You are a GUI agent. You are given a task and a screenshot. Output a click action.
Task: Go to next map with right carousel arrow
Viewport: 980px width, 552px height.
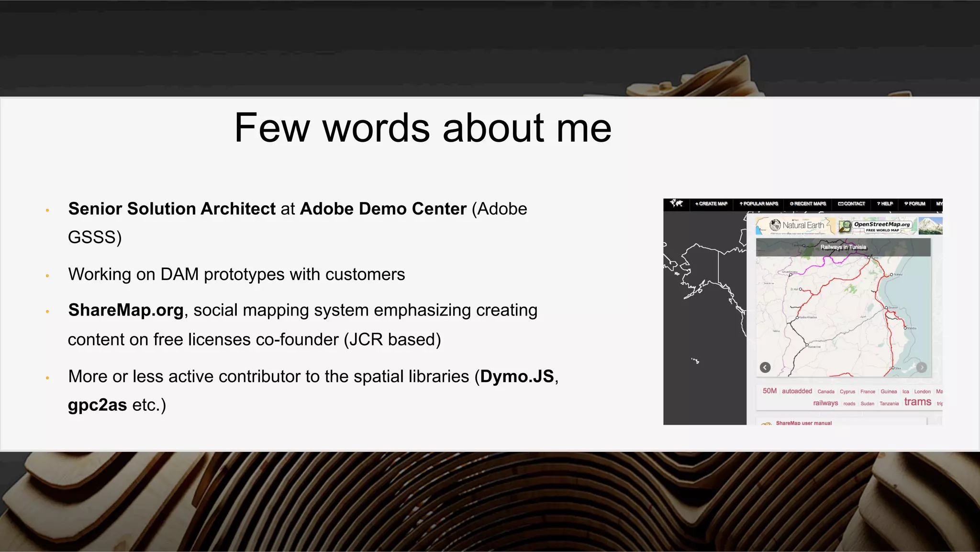[922, 367]
